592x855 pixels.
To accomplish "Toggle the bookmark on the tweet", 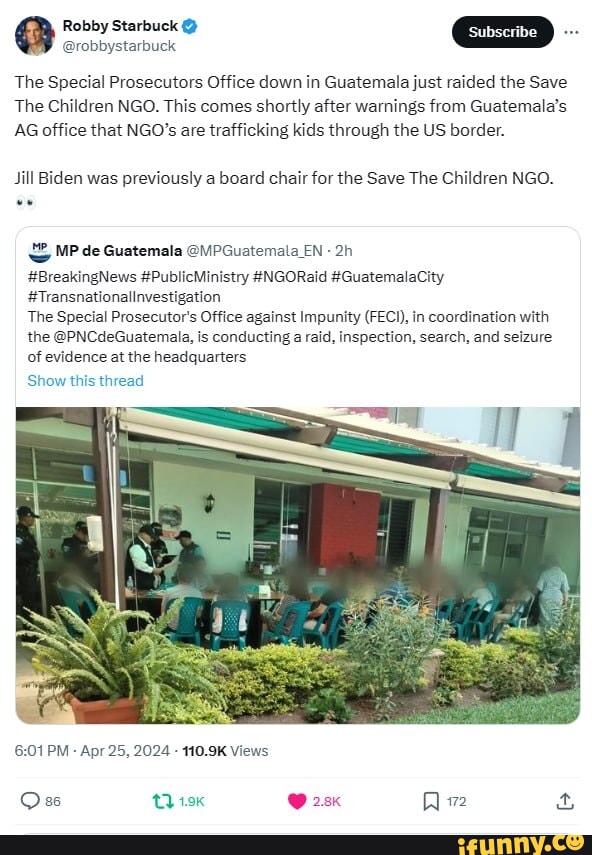I will click(430, 800).
